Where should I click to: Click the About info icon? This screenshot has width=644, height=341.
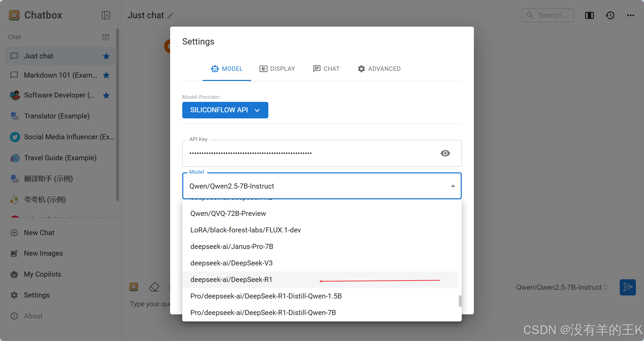coord(14,316)
